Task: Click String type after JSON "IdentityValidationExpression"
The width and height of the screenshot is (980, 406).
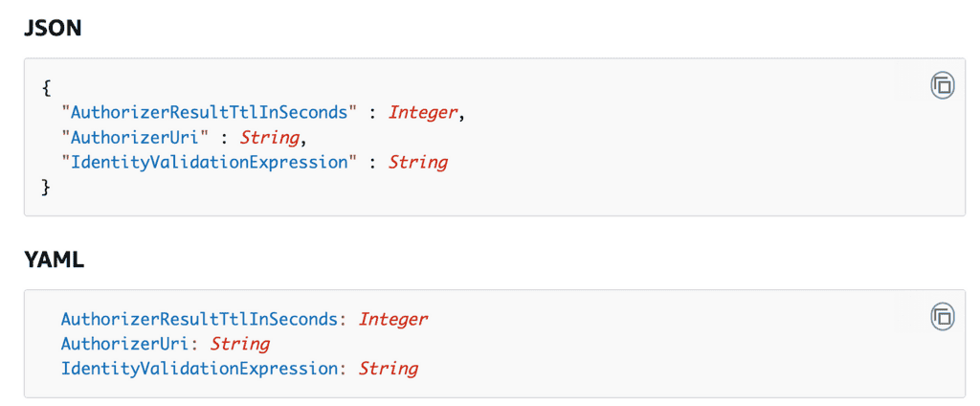Action: coord(417,162)
